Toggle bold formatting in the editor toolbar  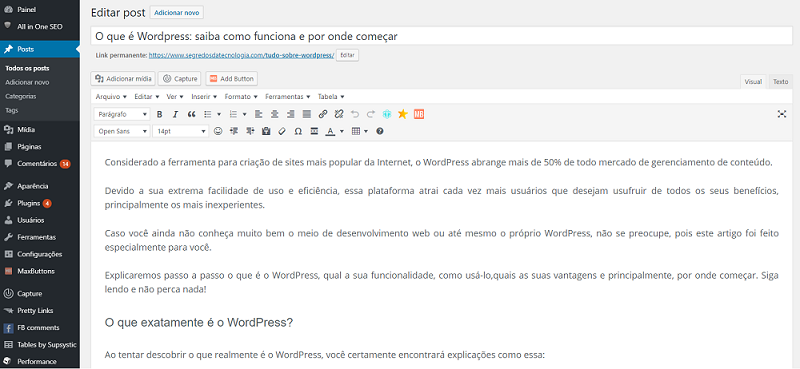(x=160, y=114)
